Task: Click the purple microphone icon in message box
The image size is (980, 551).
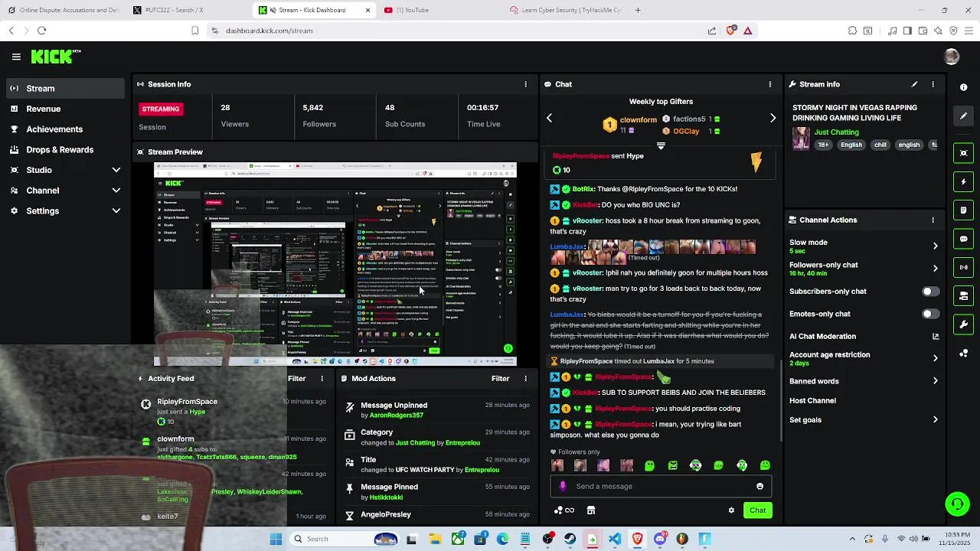Action: (x=563, y=486)
